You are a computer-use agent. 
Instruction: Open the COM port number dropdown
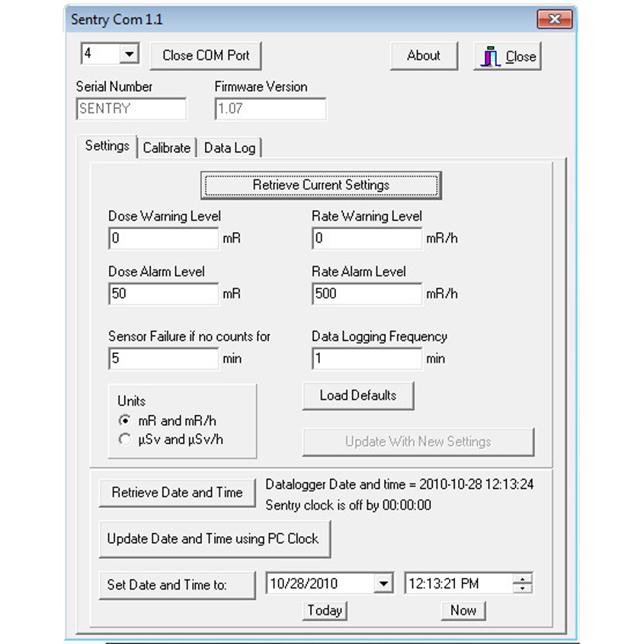click(x=129, y=54)
